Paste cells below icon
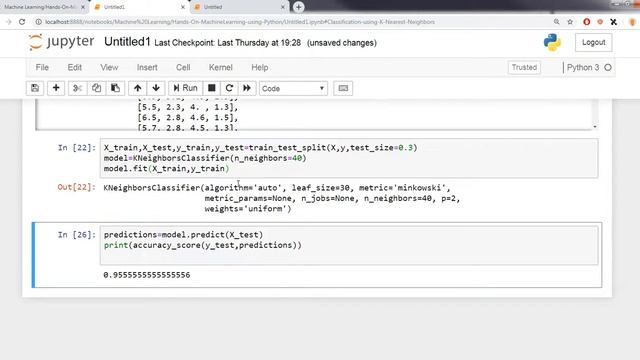 click(116, 88)
